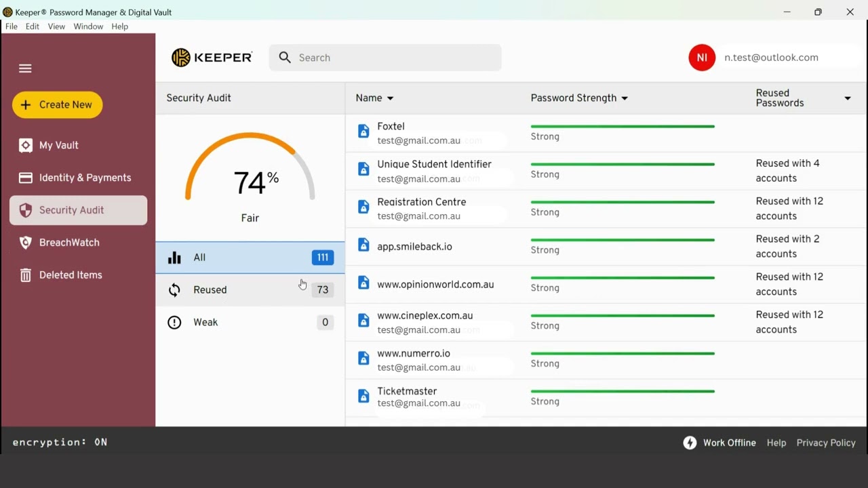
Task: Open the File menu
Action: point(12,26)
